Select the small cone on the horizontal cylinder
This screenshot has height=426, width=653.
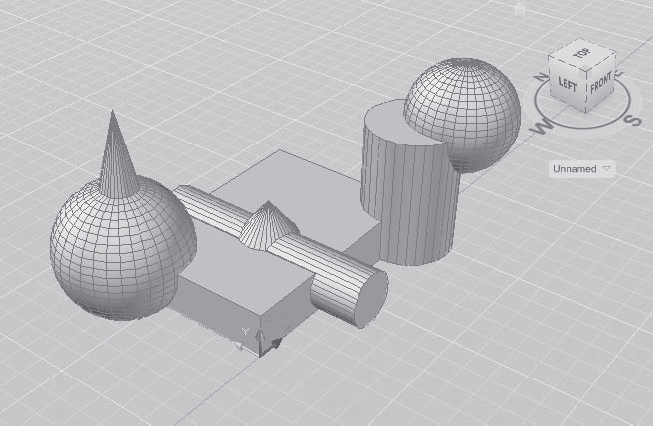pos(265,225)
